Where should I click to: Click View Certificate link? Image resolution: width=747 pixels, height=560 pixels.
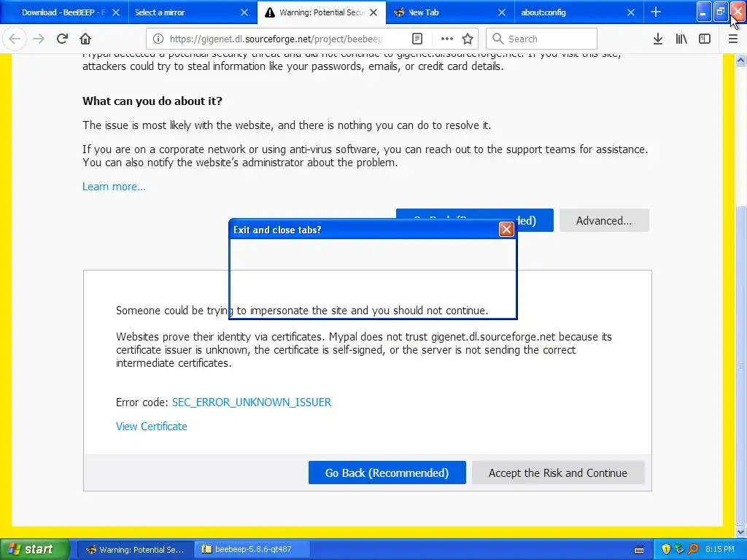[152, 427]
